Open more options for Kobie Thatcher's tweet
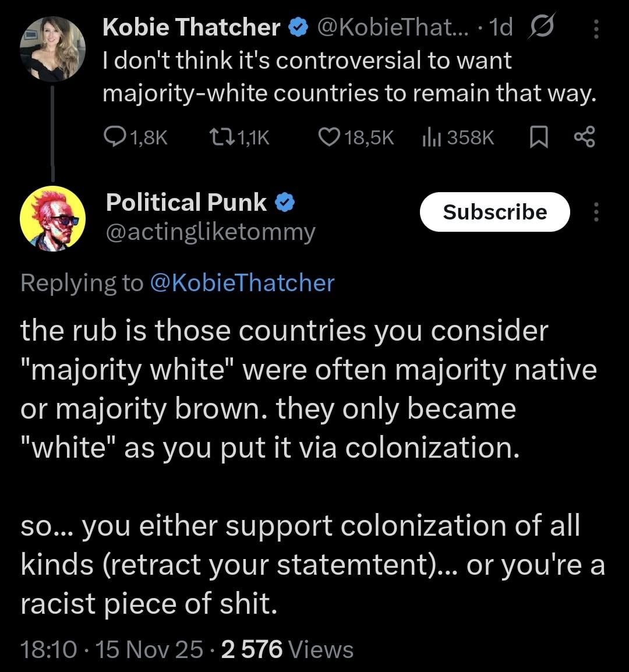Image resolution: width=629 pixels, height=672 pixels. coord(595,28)
